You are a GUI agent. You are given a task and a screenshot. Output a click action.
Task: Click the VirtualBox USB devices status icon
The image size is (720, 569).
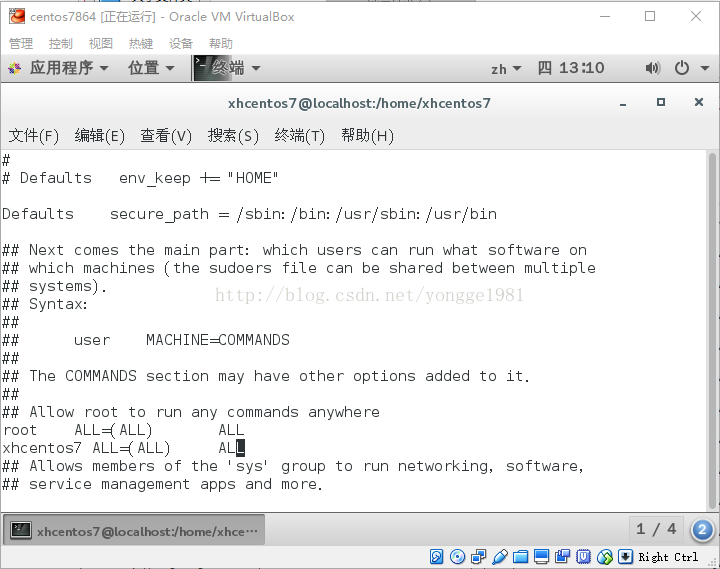point(500,557)
